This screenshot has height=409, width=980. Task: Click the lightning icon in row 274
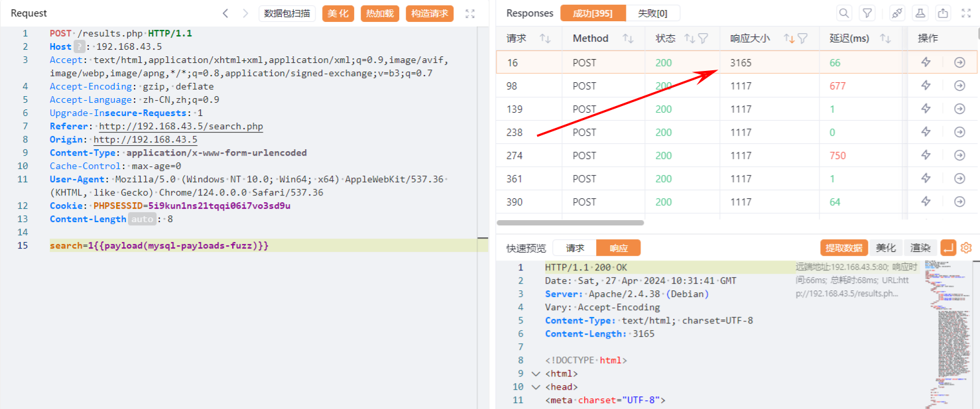[926, 155]
